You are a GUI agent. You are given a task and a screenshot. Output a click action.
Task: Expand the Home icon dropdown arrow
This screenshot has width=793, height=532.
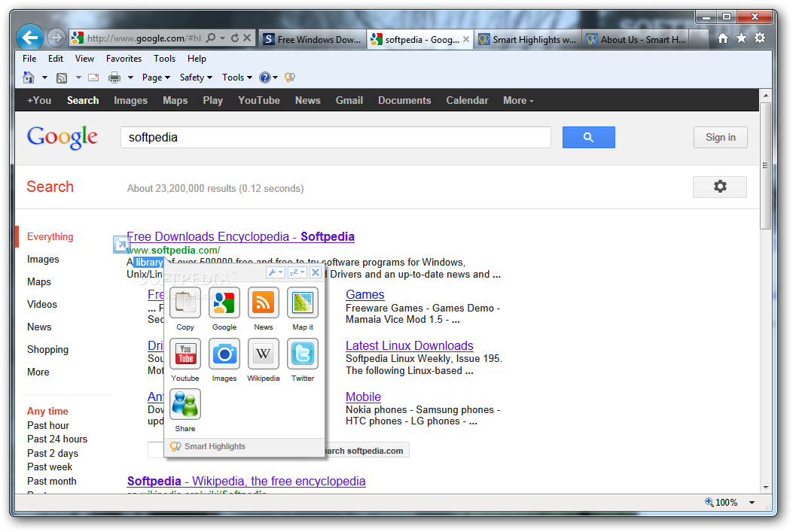(44, 78)
